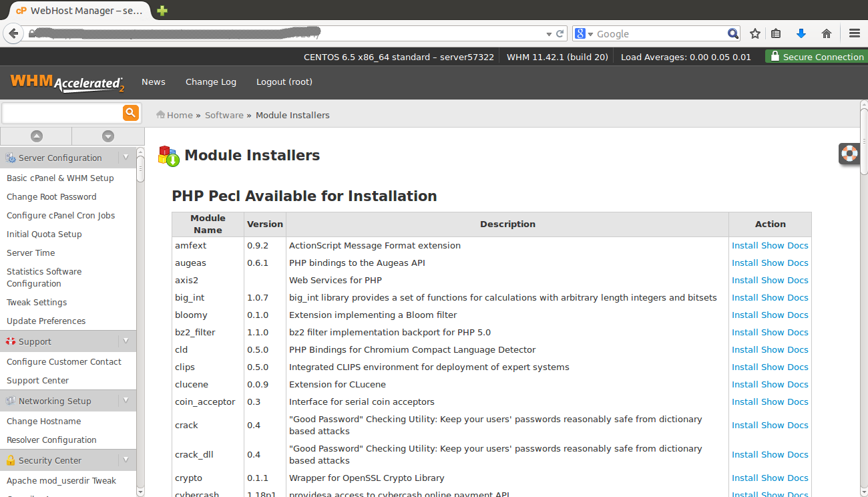Open the browser hamburger menu
The width and height of the screenshot is (868, 497).
(x=854, y=33)
